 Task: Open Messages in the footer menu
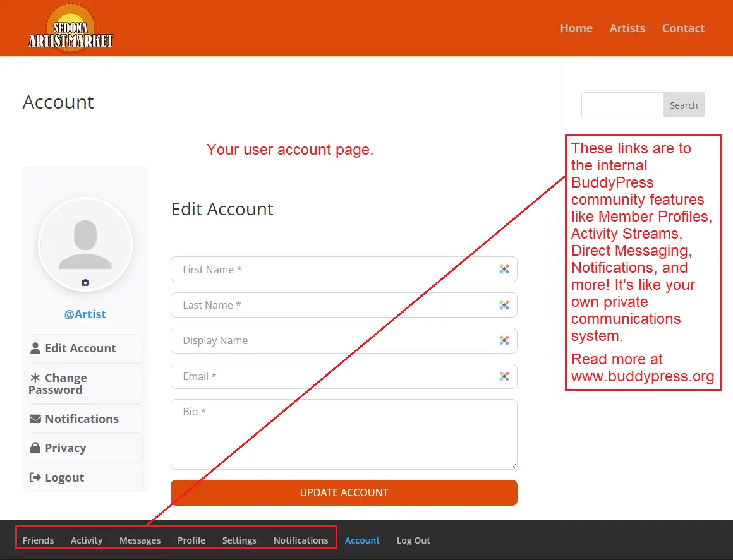point(140,540)
